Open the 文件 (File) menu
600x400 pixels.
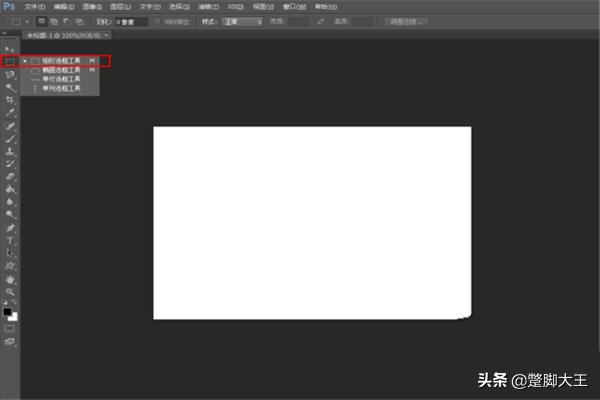(35, 6)
